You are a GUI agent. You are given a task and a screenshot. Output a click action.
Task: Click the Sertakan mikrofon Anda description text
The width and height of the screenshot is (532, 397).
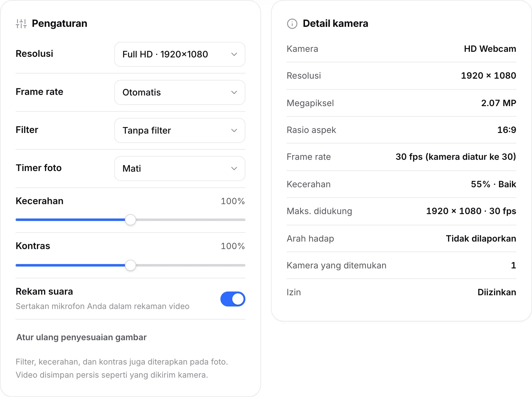[x=102, y=306]
